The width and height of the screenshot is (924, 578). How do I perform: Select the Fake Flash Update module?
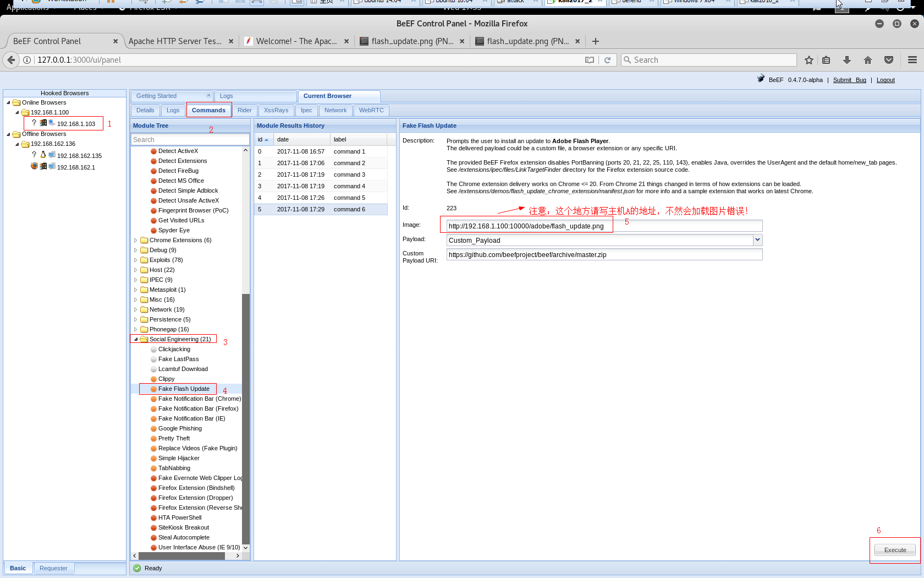tap(184, 389)
